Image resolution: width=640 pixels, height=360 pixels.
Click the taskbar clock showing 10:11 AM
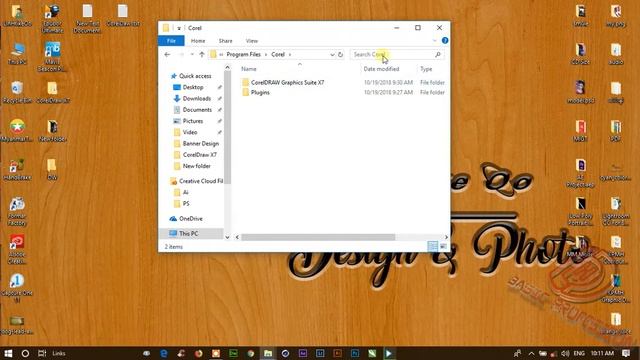(x=602, y=353)
